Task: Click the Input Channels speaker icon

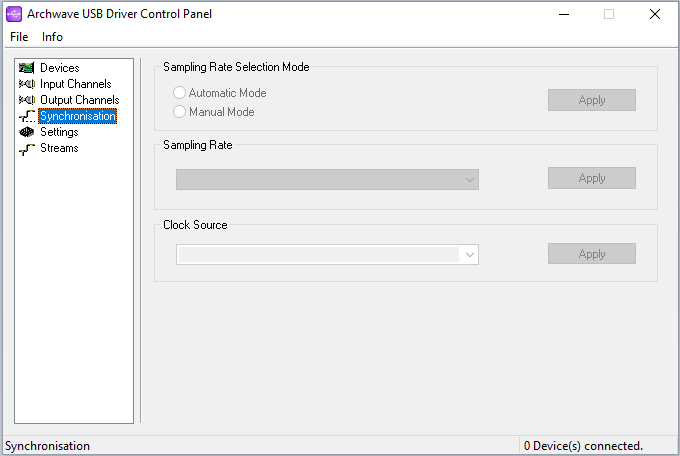Action: (27, 84)
